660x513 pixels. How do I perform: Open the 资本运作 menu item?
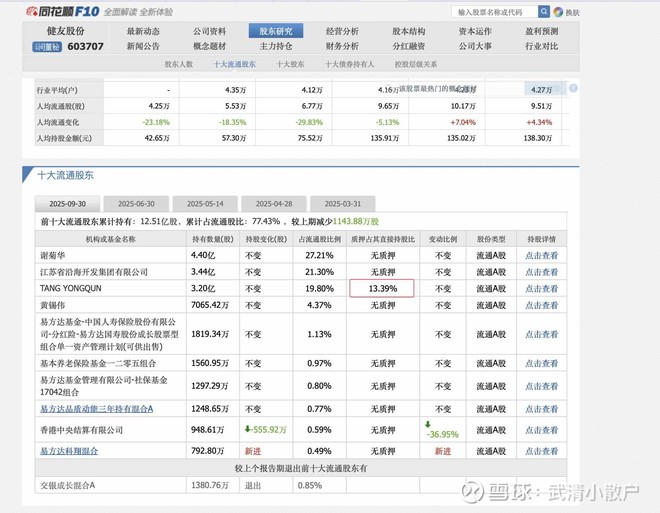[475, 31]
